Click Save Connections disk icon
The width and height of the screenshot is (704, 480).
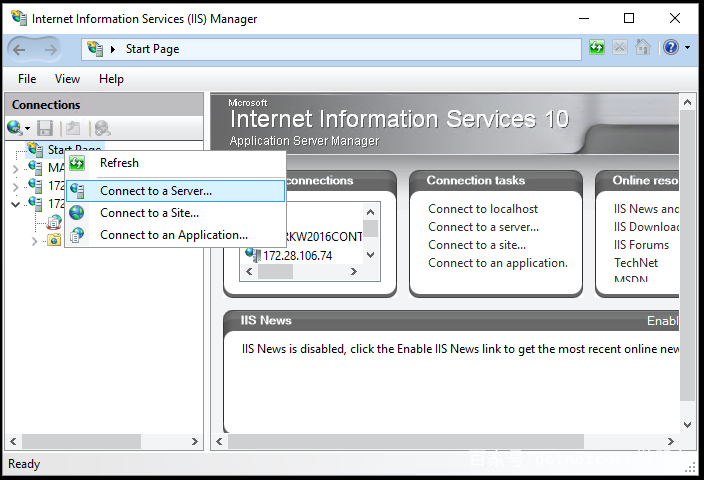pyautogui.click(x=45, y=128)
